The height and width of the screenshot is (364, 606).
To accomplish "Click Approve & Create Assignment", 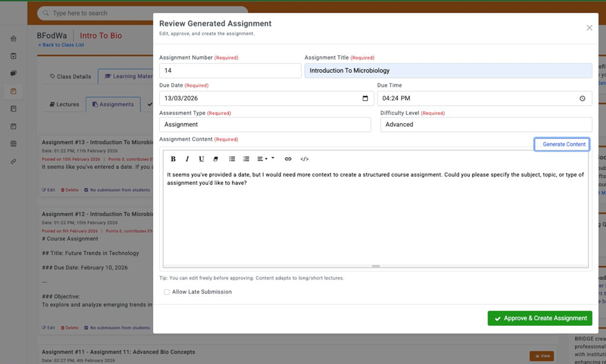I will tap(540, 319).
